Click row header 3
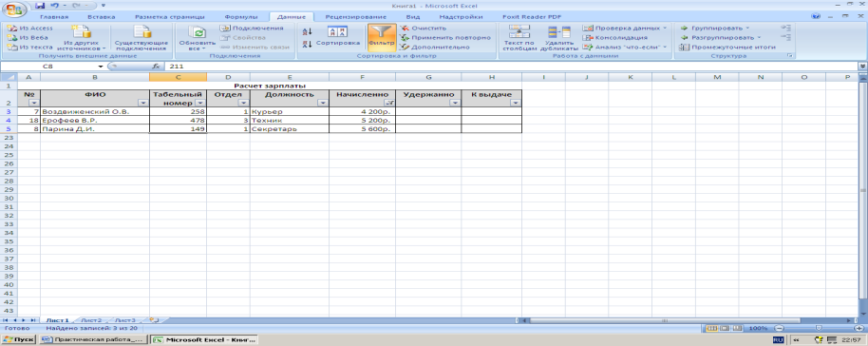This screenshot has width=868, height=346. [x=9, y=111]
